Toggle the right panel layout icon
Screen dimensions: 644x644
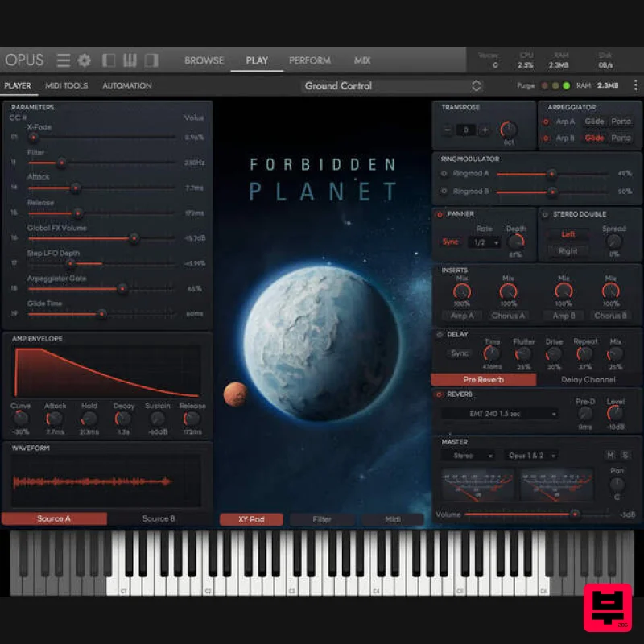[151, 60]
